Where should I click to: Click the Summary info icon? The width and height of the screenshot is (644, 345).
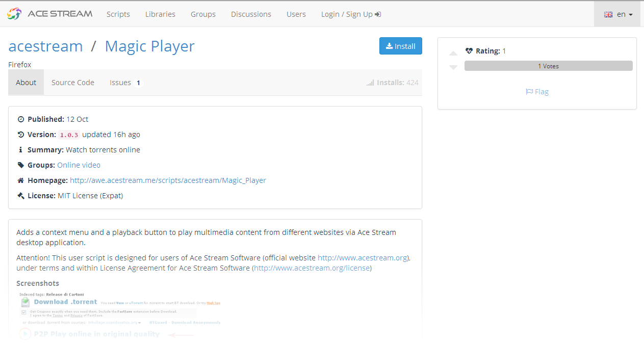[21, 150]
